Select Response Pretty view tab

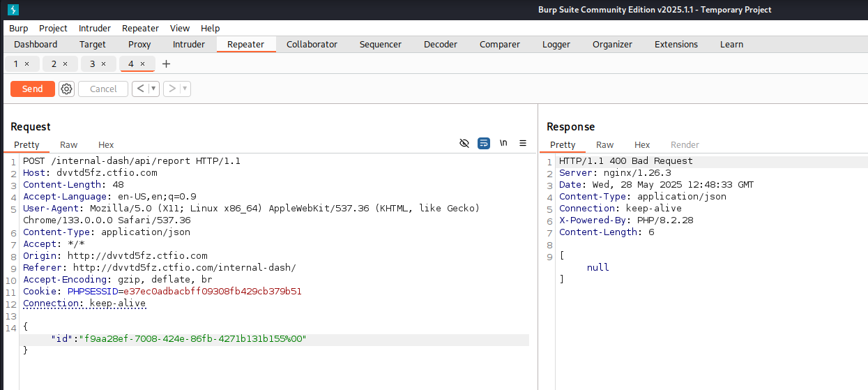(563, 144)
